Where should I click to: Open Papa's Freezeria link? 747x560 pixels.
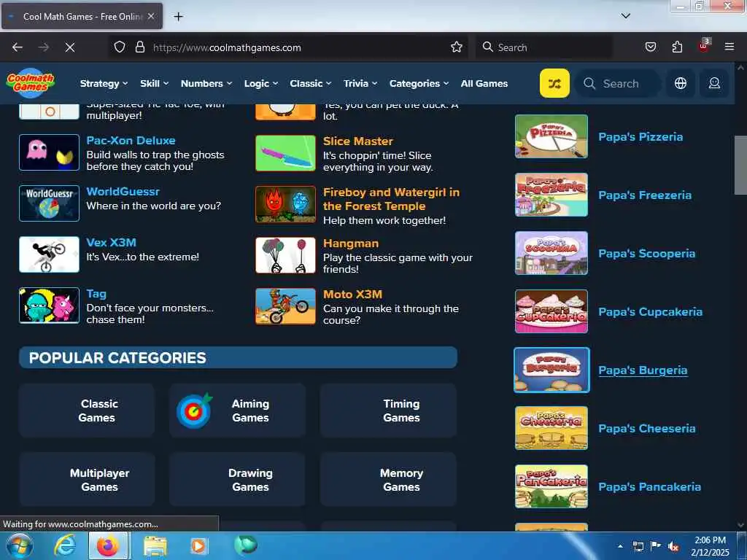coord(645,195)
